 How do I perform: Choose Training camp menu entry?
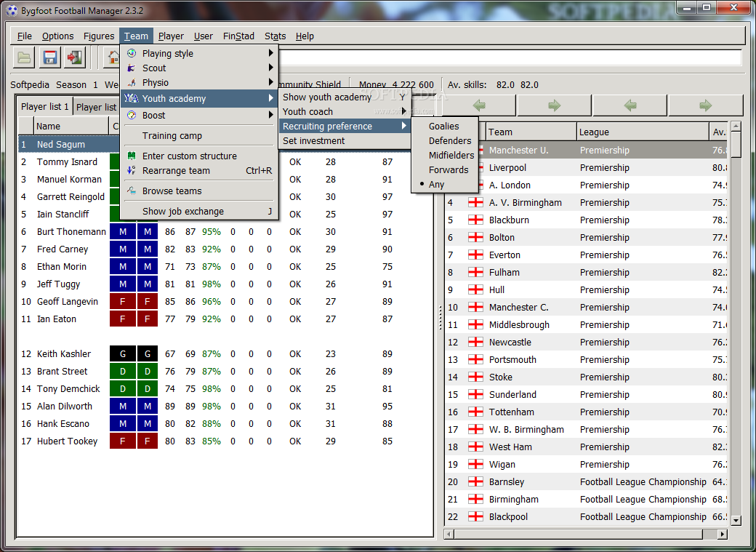click(199, 135)
